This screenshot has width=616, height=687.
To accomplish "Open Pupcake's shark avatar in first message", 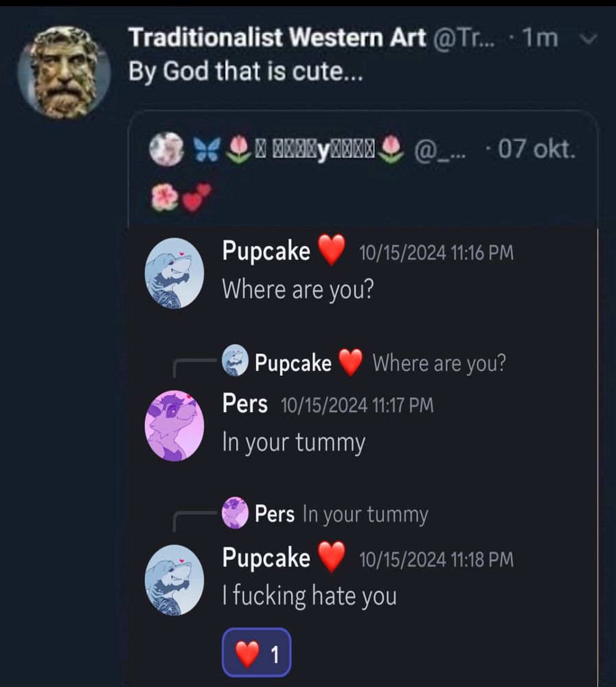I will point(174,273).
